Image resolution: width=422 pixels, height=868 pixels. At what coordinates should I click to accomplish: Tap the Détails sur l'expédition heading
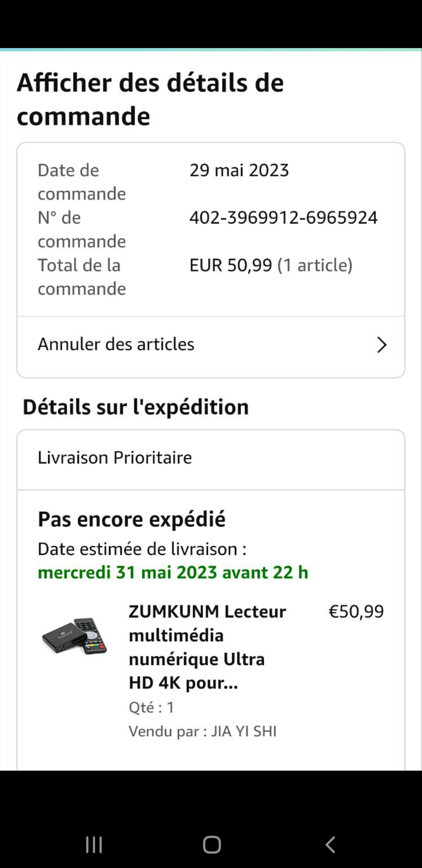tap(136, 407)
